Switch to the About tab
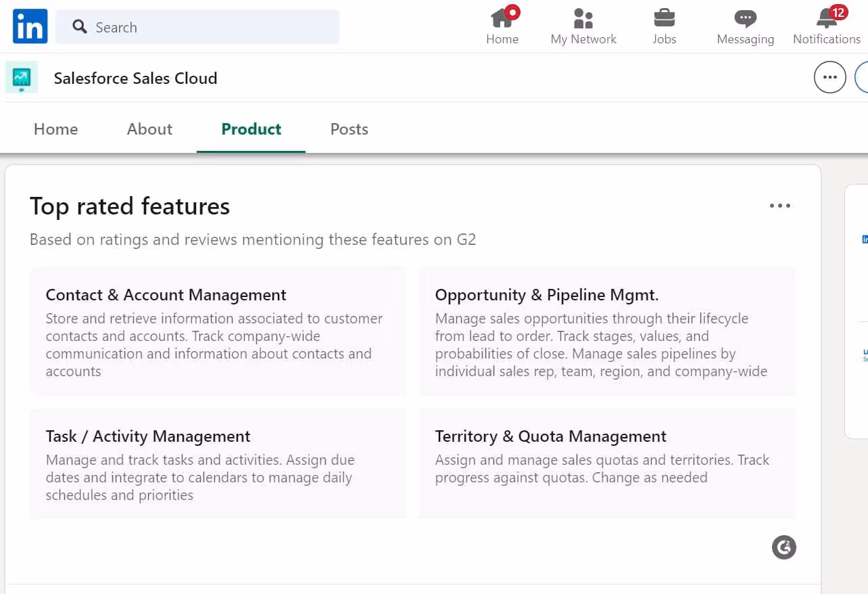The height and width of the screenshot is (594, 868). (x=149, y=129)
